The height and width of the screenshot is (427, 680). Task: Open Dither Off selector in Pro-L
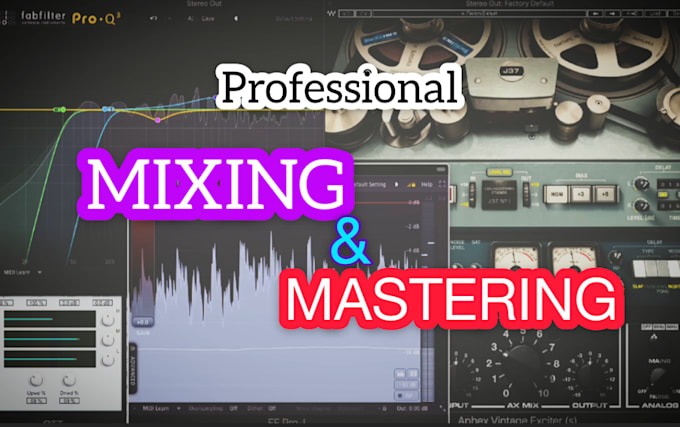point(272,408)
